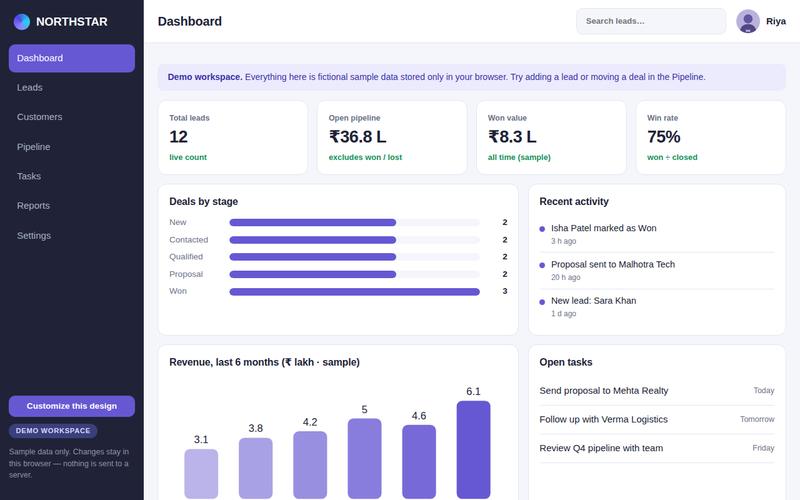Click the 'won ÷ closed' caption
Screen dimensions: 800x500
pyautogui.click(x=672, y=157)
